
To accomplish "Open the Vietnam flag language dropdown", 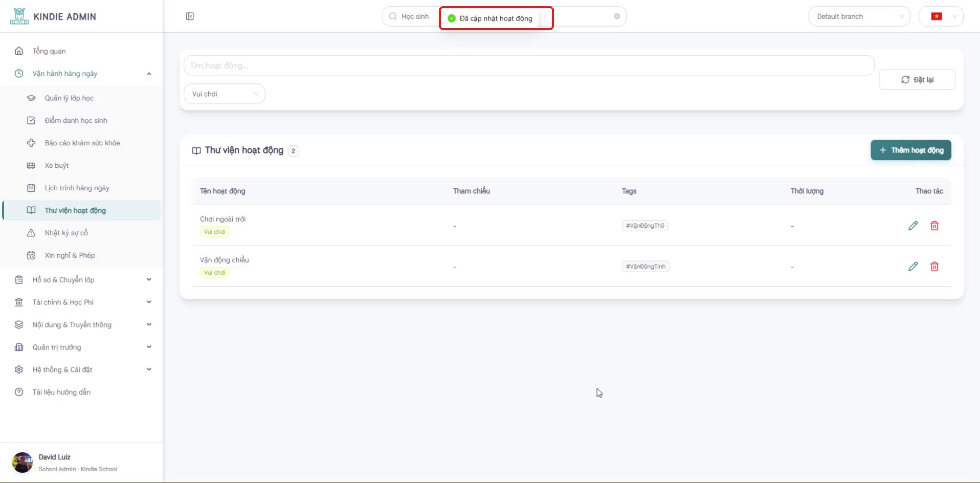I will 941,16.
